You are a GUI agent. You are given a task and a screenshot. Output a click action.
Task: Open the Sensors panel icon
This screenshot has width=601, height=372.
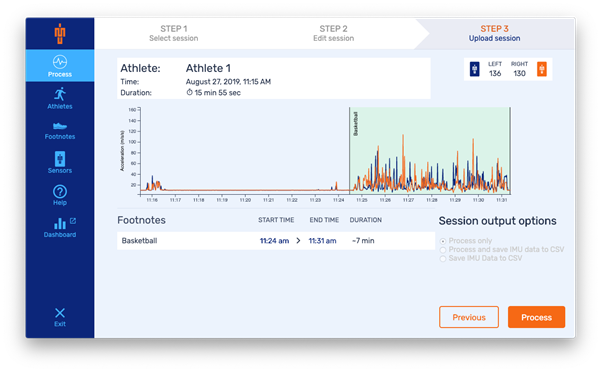click(x=60, y=159)
